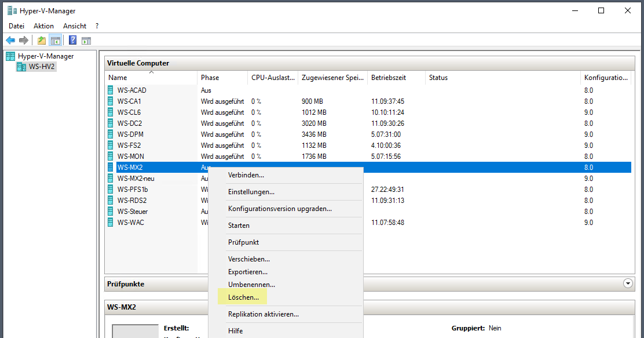Click the Hyper-V-Manager title bar app icon
The width and height of the screenshot is (644, 338).
click(x=12, y=10)
